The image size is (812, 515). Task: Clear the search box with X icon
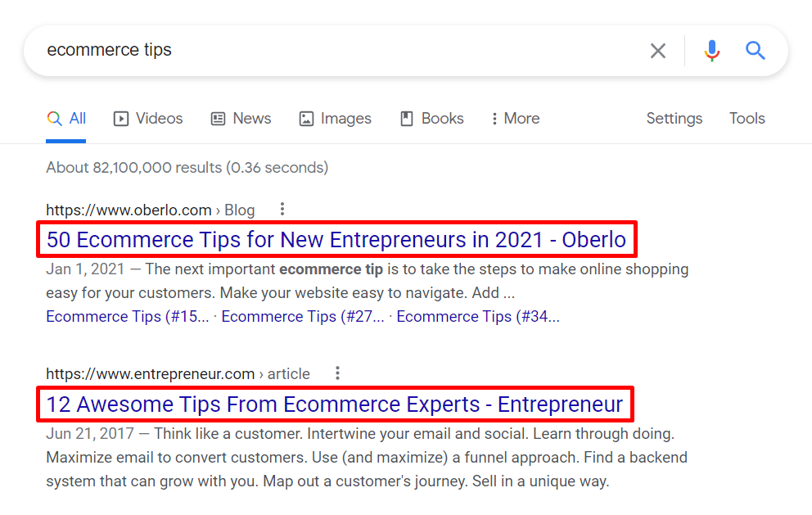pos(658,51)
